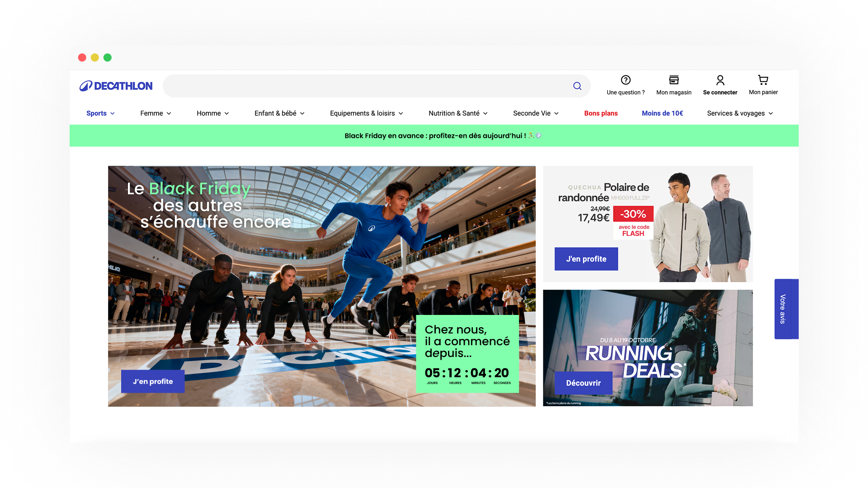Open the Black Friday hero banner image

[322, 286]
